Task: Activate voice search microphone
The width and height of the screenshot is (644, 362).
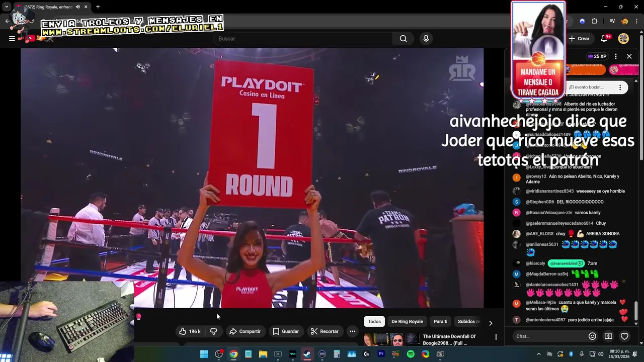Action: tap(426, 39)
